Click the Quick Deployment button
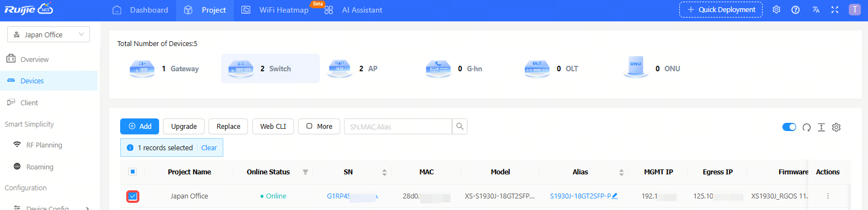 (x=721, y=10)
